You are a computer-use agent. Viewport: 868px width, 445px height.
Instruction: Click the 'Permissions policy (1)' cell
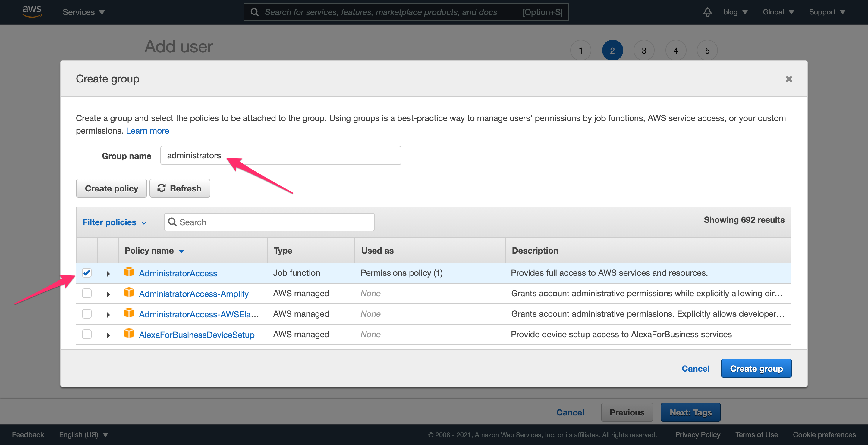coord(402,273)
